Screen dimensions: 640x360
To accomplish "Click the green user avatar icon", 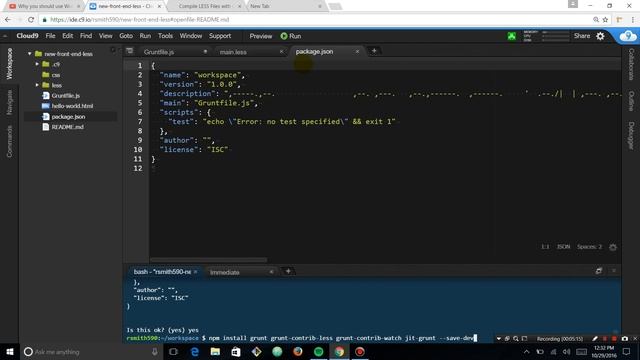I will click(x=511, y=36).
